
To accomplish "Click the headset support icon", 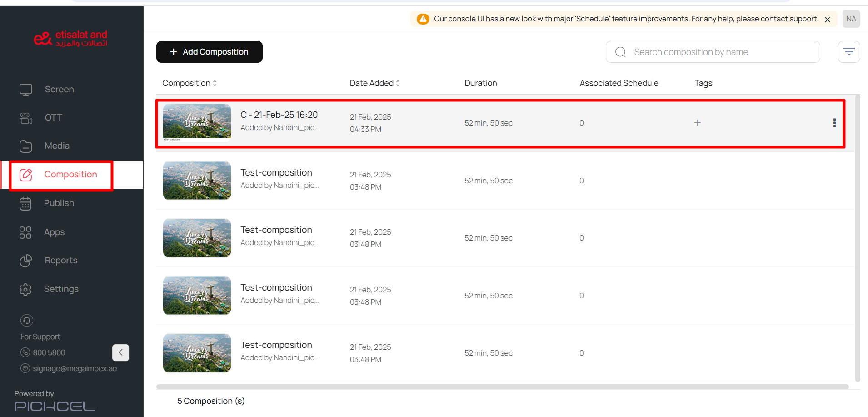I will click(x=27, y=321).
